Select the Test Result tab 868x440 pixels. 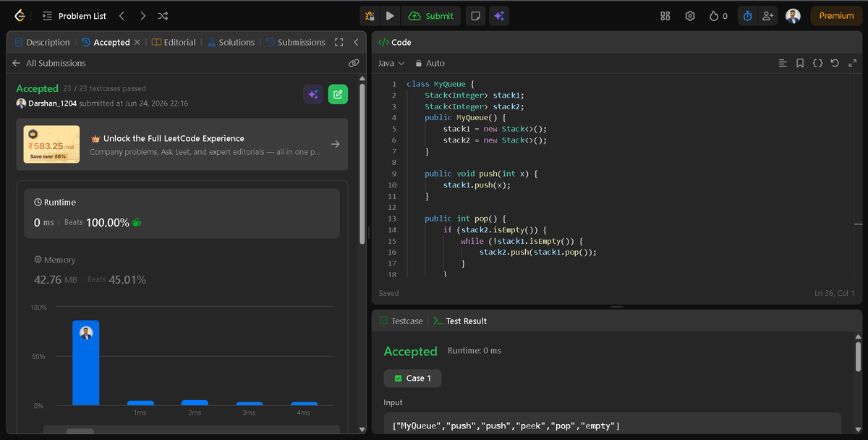pos(460,321)
